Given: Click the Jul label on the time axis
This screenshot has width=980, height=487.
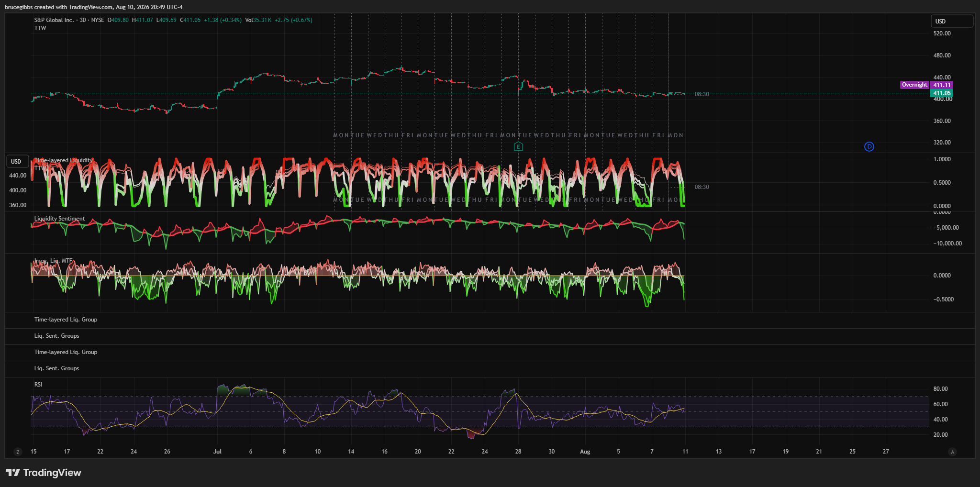Looking at the screenshot, I should pos(217,452).
